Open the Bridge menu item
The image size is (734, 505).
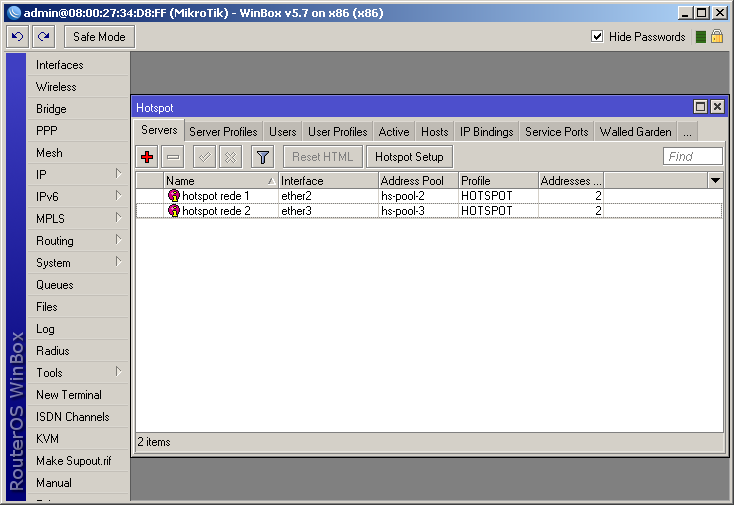tap(78, 109)
